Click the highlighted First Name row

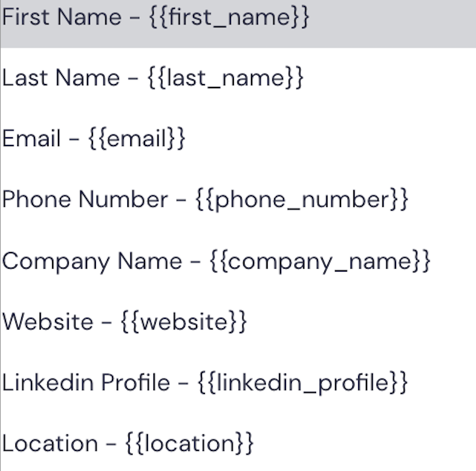pos(237,24)
